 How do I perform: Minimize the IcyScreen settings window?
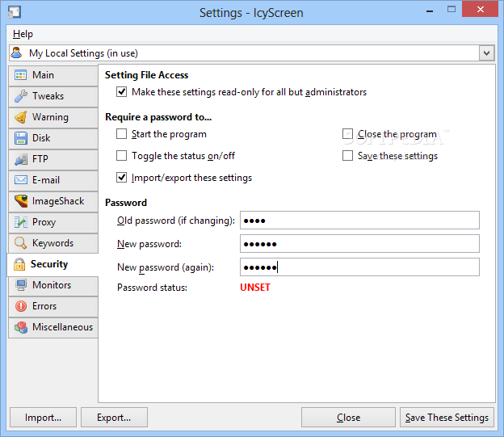[430, 11]
